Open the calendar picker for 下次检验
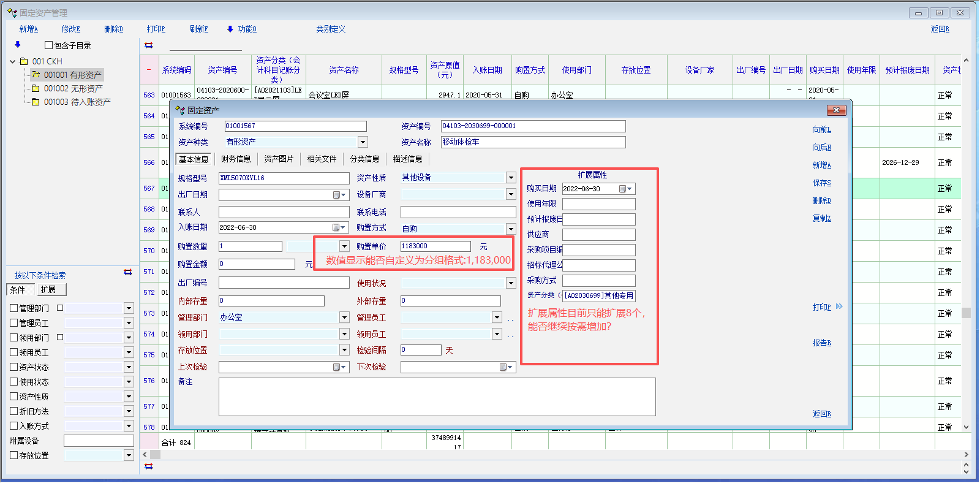 point(506,367)
